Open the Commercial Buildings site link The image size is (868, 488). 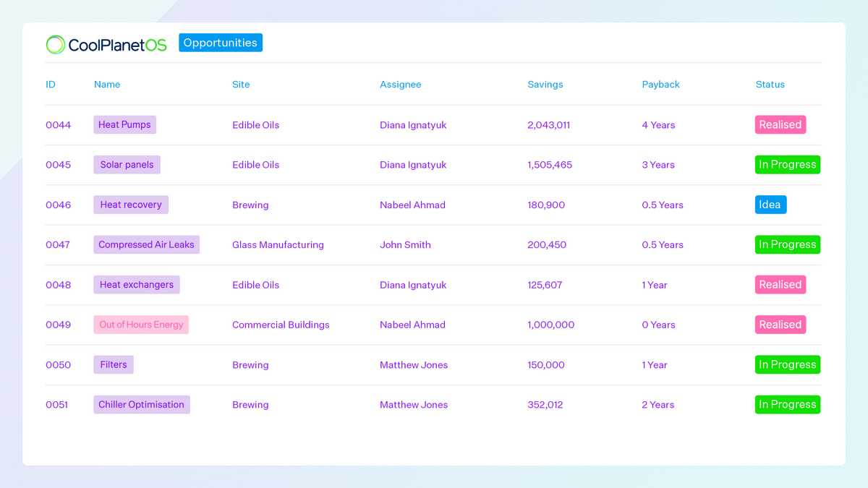281,325
